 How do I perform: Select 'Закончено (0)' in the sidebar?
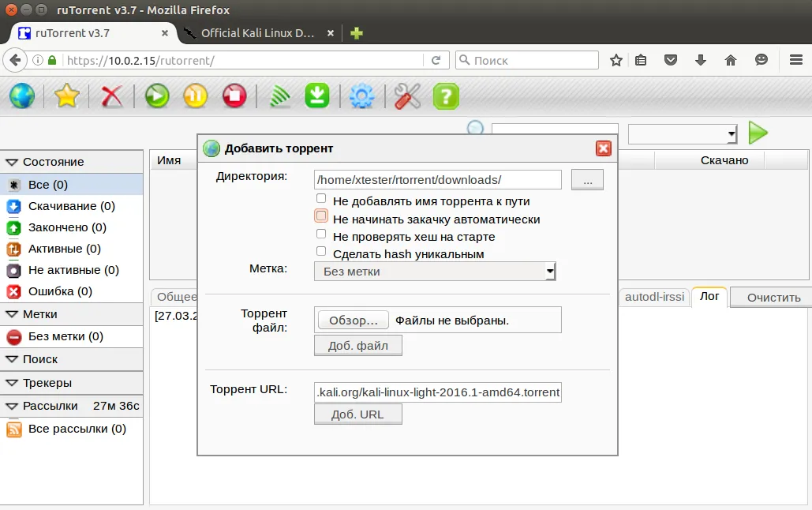[x=72, y=227]
